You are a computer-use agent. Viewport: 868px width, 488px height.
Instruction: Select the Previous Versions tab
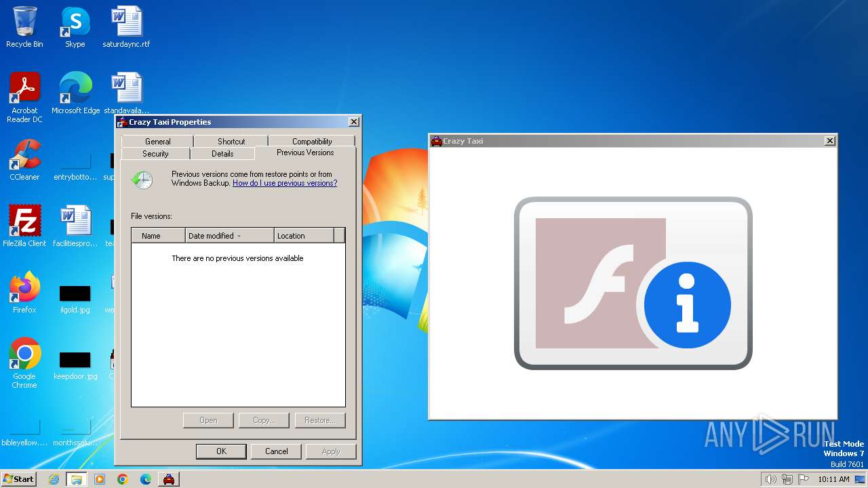tap(305, 152)
